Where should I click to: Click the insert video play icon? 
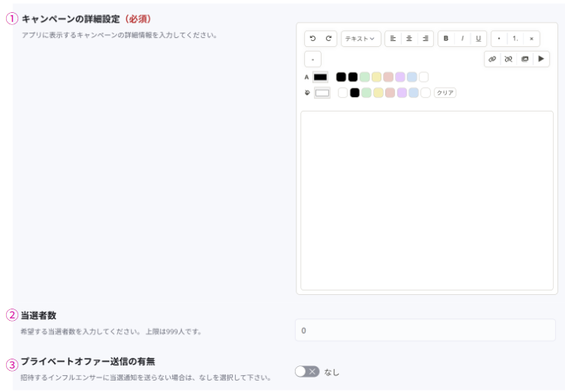click(541, 59)
